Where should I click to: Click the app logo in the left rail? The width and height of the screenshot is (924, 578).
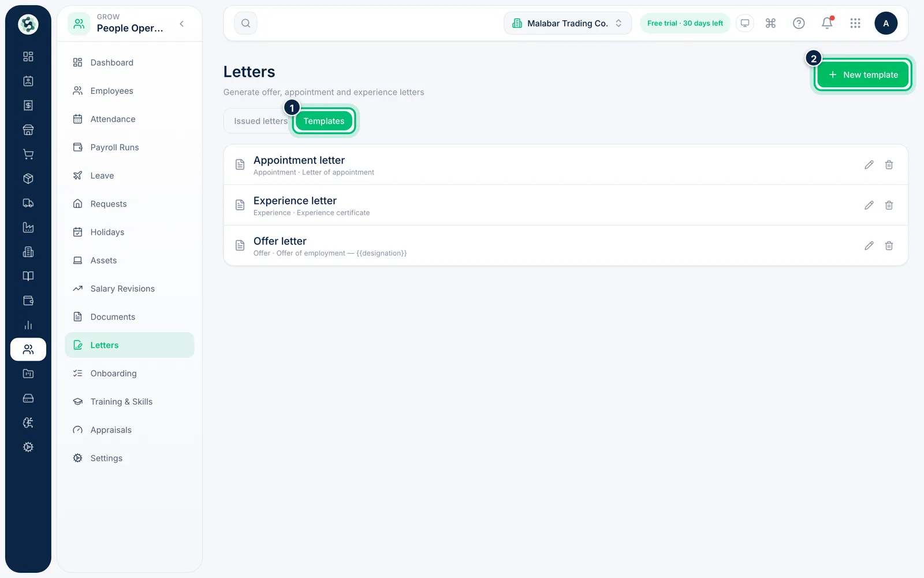point(28,24)
